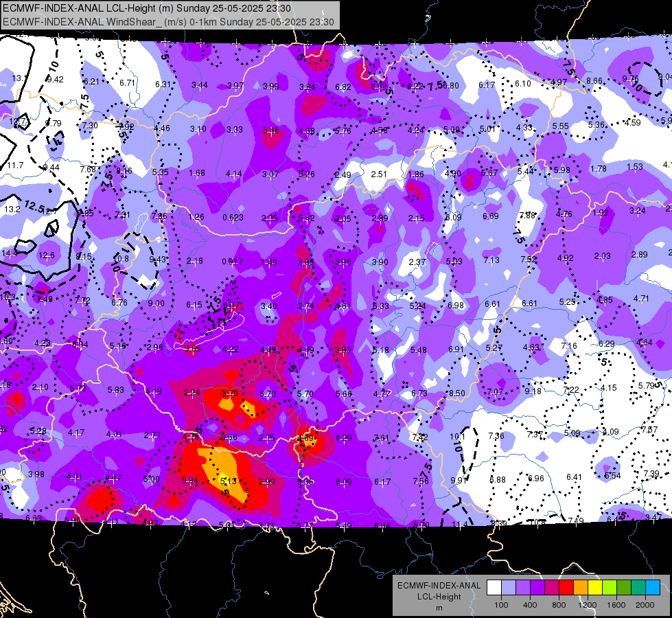Click the legend label 1600
The image size is (672, 618).
coord(616,605)
